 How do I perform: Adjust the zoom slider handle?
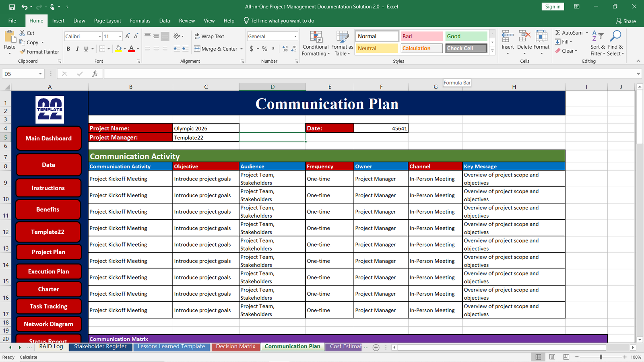[x=601, y=357]
